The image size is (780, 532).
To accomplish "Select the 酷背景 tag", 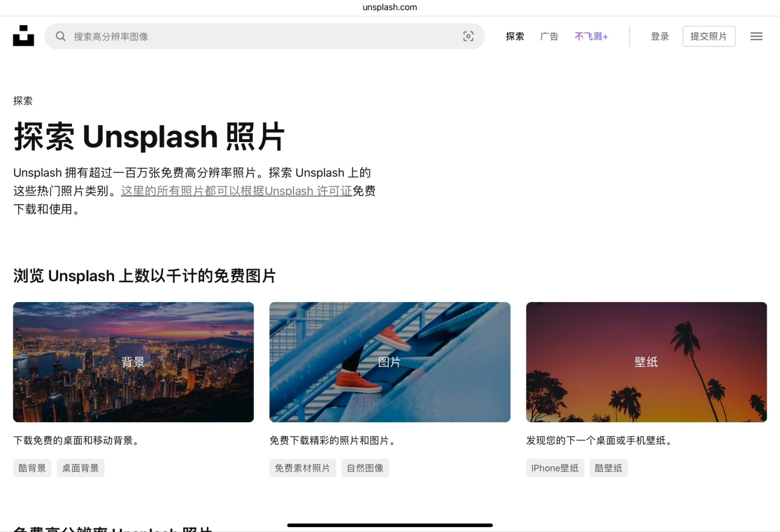I will [32, 468].
